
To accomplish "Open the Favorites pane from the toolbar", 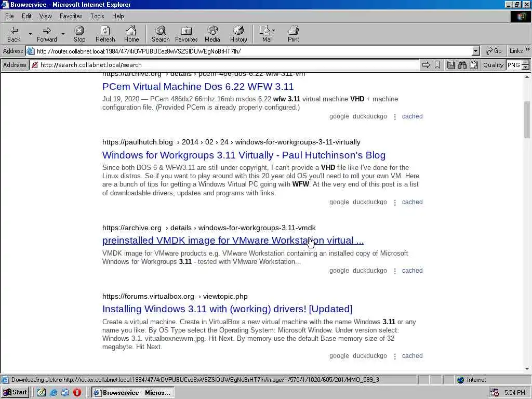I will point(187,34).
